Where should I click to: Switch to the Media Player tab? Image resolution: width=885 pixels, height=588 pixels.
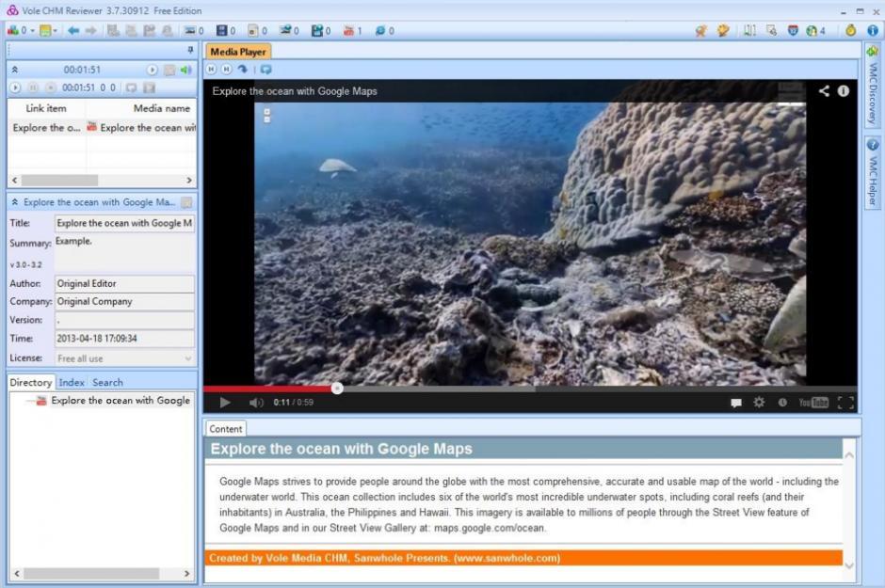pyautogui.click(x=237, y=52)
